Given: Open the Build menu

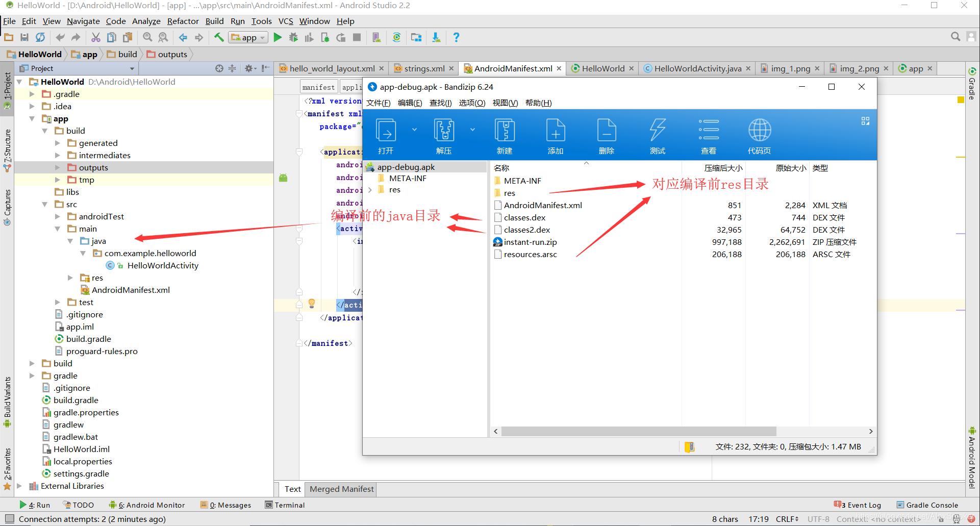Looking at the screenshot, I should [214, 21].
